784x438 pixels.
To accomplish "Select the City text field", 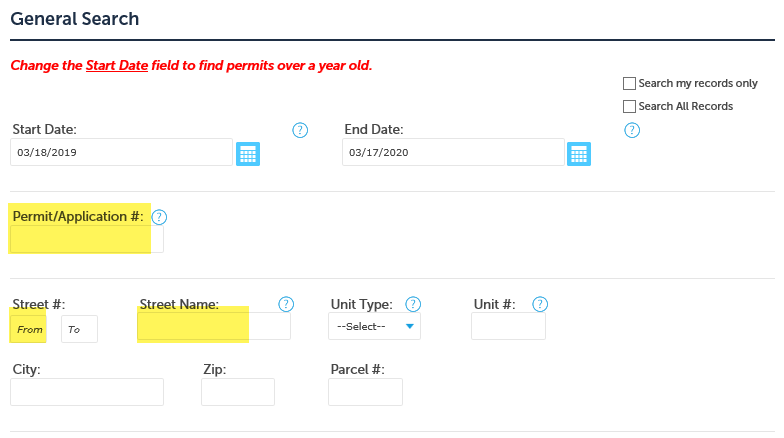I will point(86,392).
